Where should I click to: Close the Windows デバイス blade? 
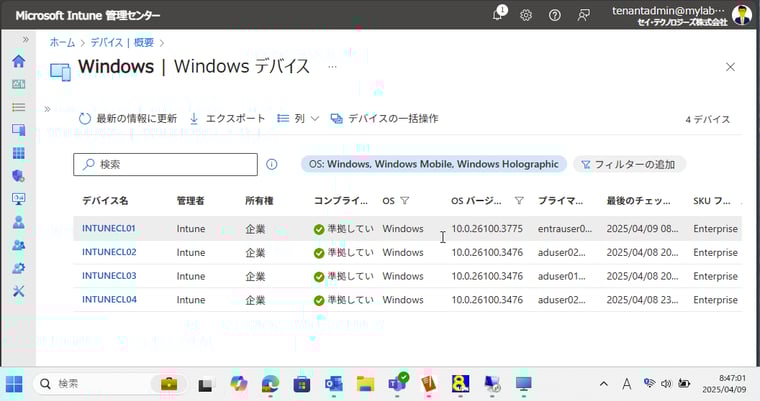[730, 67]
